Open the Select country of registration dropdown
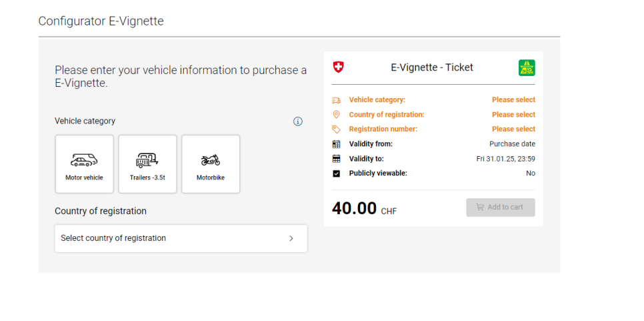Screen dimensions: 644x321 [x=181, y=238]
